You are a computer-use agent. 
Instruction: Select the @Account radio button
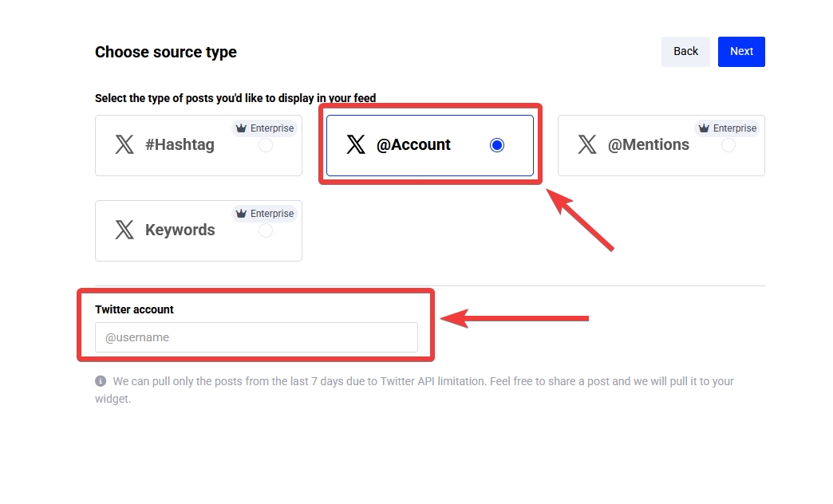(x=497, y=144)
